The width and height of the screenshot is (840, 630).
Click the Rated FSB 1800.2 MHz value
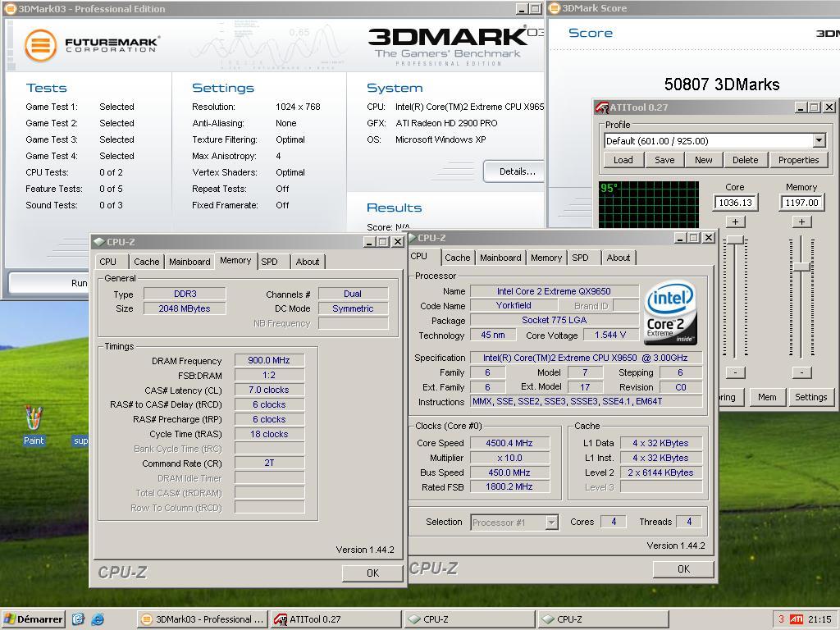[509, 487]
